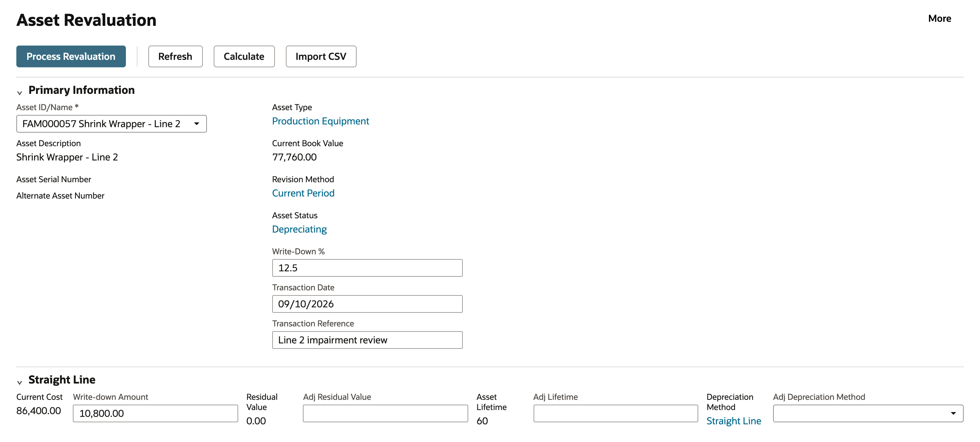Focus the Write-Down % field

[x=367, y=268]
